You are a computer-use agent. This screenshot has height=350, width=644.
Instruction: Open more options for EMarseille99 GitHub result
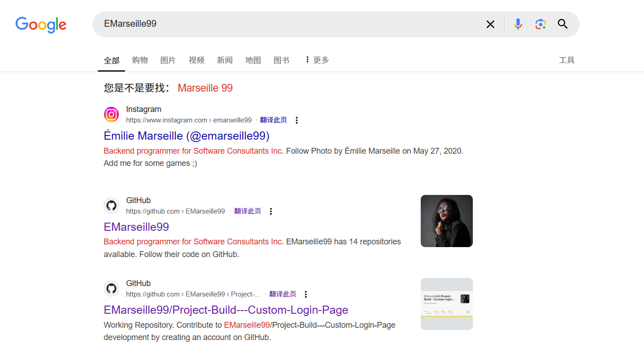pyautogui.click(x=271, y=211)
